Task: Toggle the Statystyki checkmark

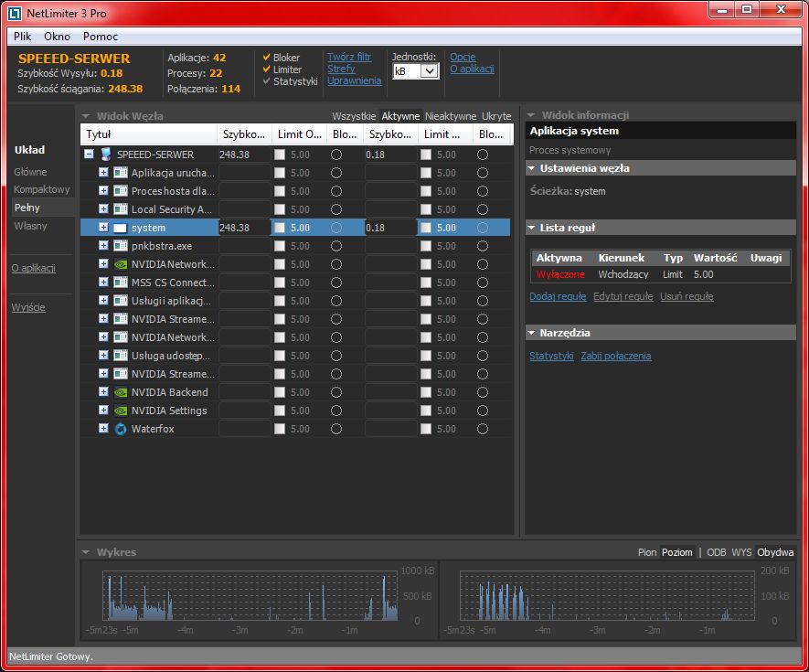Action: [267, 81]
